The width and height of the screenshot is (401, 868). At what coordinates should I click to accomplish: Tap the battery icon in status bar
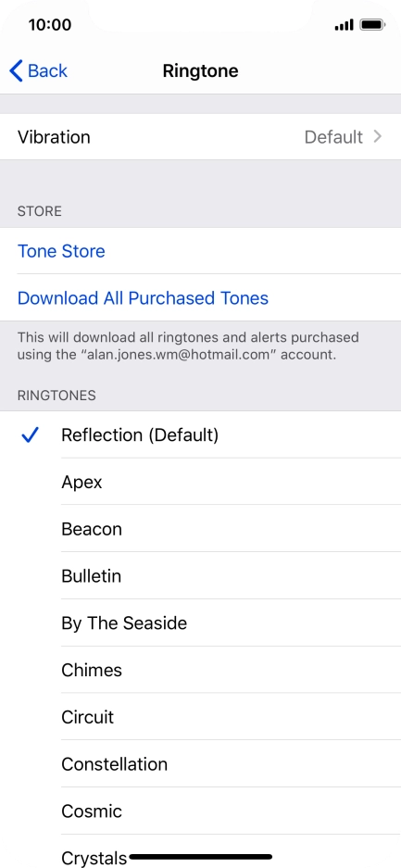(x=372, y=25)
